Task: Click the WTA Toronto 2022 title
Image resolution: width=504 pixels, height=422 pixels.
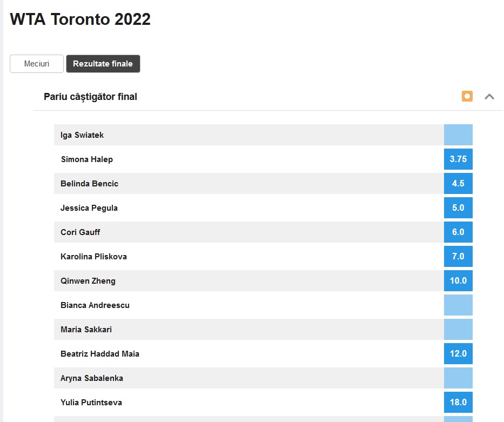Action: tap(80, 19)
